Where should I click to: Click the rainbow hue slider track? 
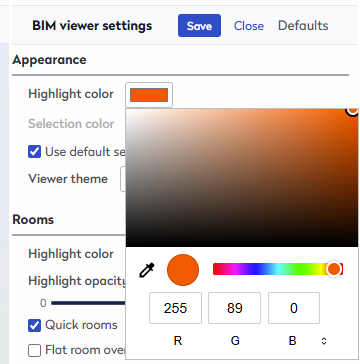tap(278, 269)
